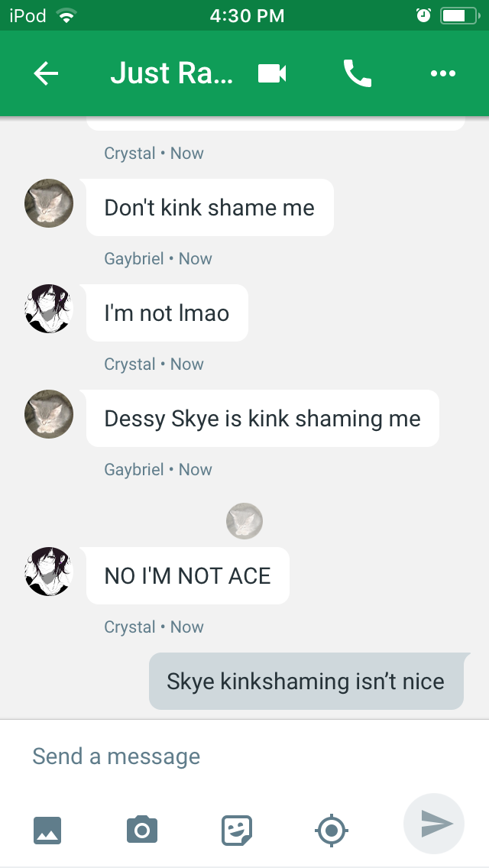The height and width of the screenshot is (868, 489).
Task: Select the Skye kinkshaming isn't nice bubble
Action: click(x=306, y=681)
